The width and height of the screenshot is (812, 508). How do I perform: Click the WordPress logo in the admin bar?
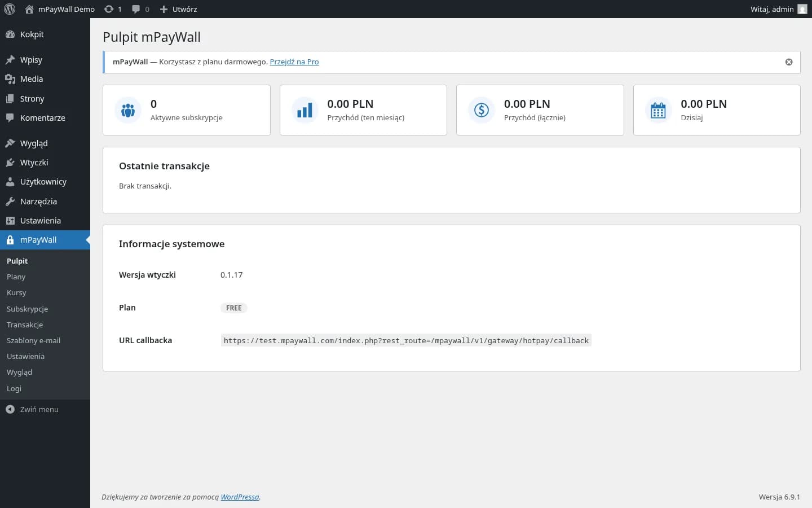pyautogui.click(x=10, y=9)
